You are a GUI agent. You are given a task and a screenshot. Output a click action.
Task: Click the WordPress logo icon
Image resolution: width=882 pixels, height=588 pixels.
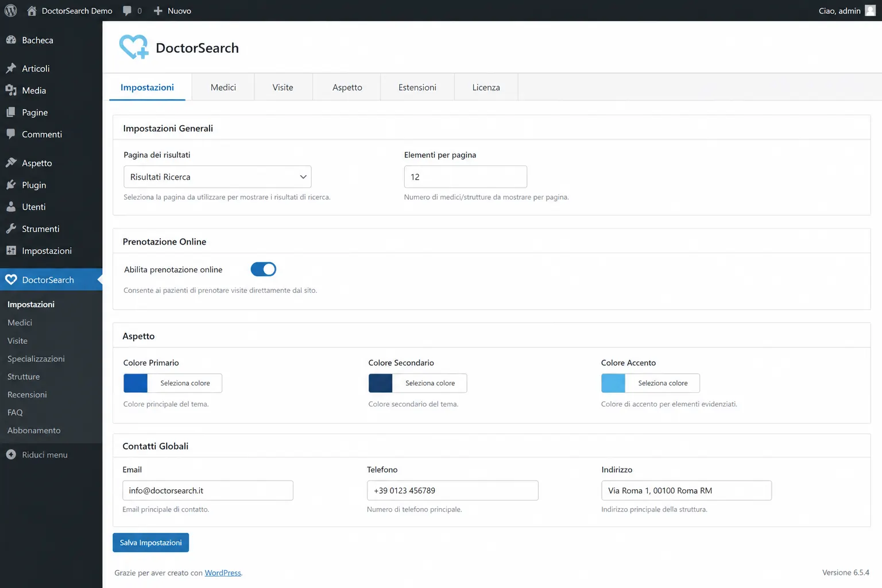click(x=11, y=10)
